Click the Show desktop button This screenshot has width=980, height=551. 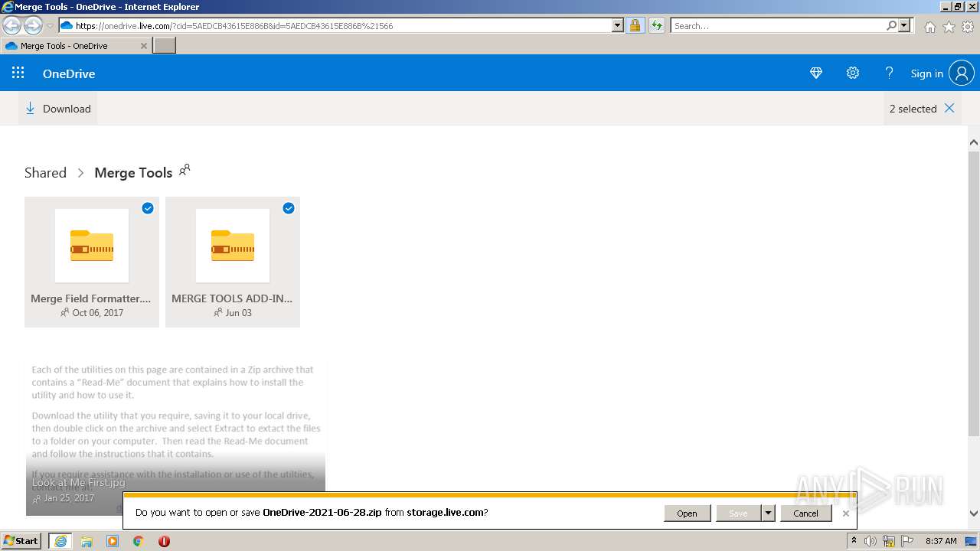pos(972,541)
